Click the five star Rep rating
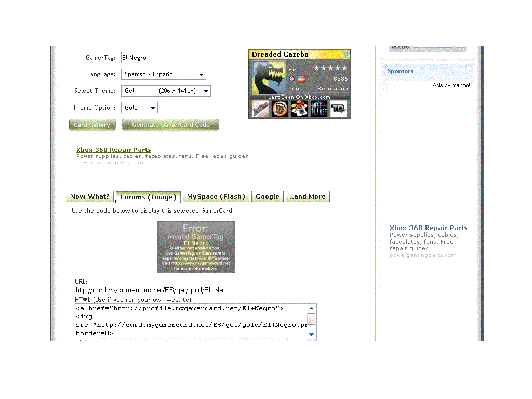This screenshot has width=532, height=399. pyautogui.click(x=330, y=68)
